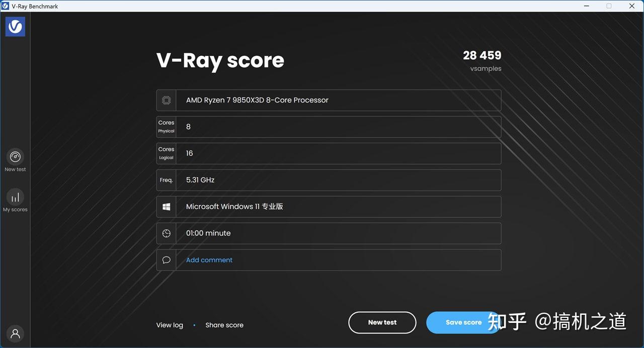
Task: Click the processor chip icon
Action: tap(167, 100)
